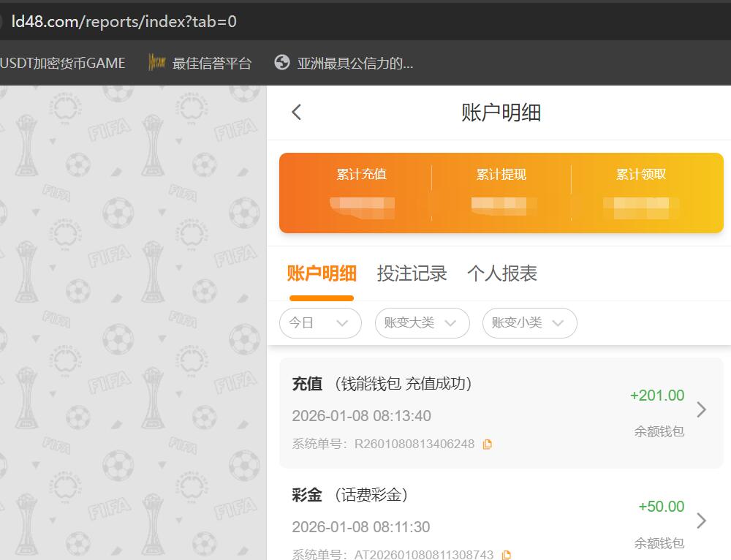This screenshot has width=731, height=560.
Task: Open the 账变小类 filter dropdown
Action: (529, 323)
